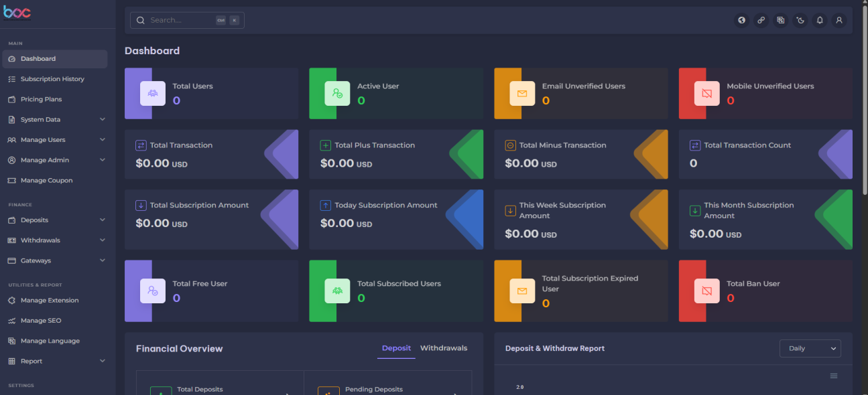Open Pricing Plans from sidebar
The image size is (868, 395).
[41, 99]
